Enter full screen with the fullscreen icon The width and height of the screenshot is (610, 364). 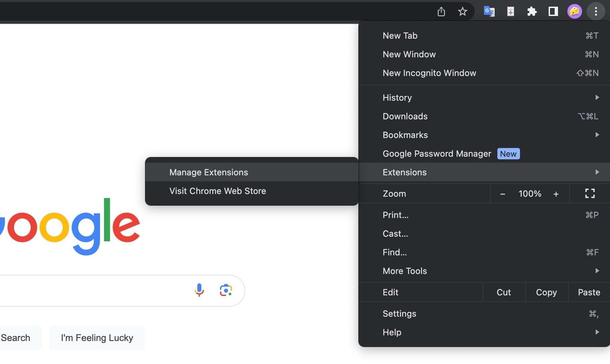[590, 193]
